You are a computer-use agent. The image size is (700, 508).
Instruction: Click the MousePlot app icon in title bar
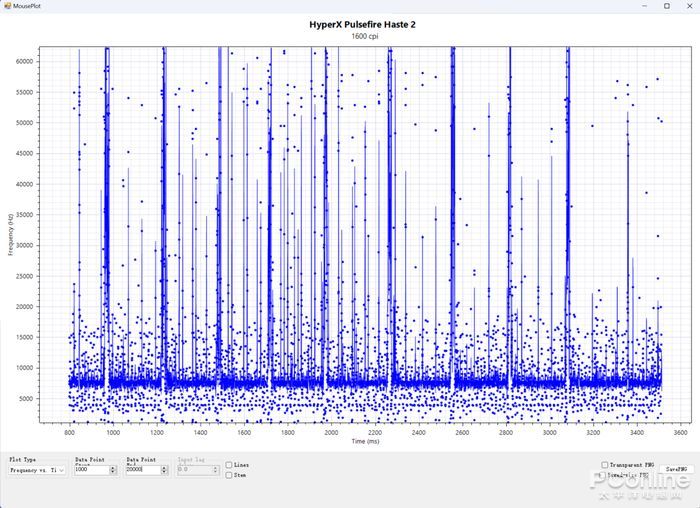pyautogui.click(x=7, y=6)
